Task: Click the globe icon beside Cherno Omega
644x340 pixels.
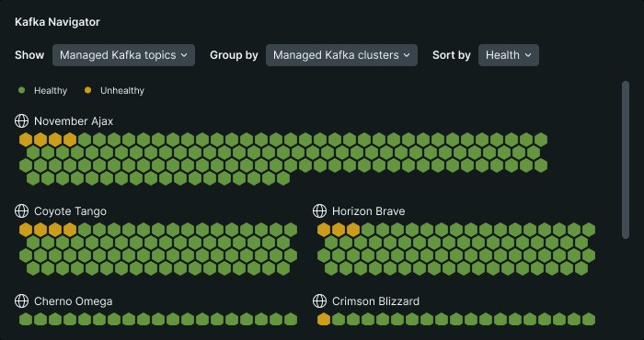Action: (x=21, y=301)
